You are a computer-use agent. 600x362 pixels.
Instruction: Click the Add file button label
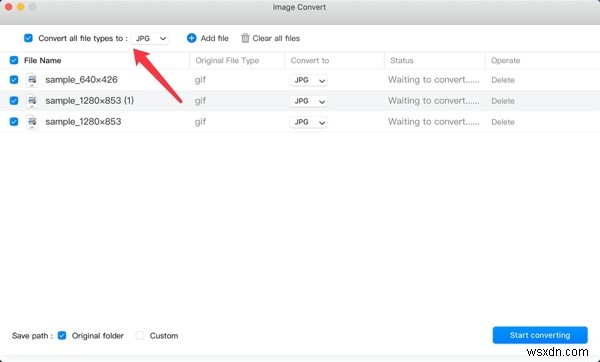click(x=214, y=38)
